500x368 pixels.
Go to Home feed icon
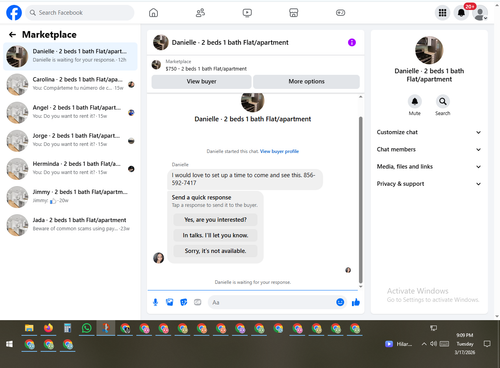coord(153,13)
